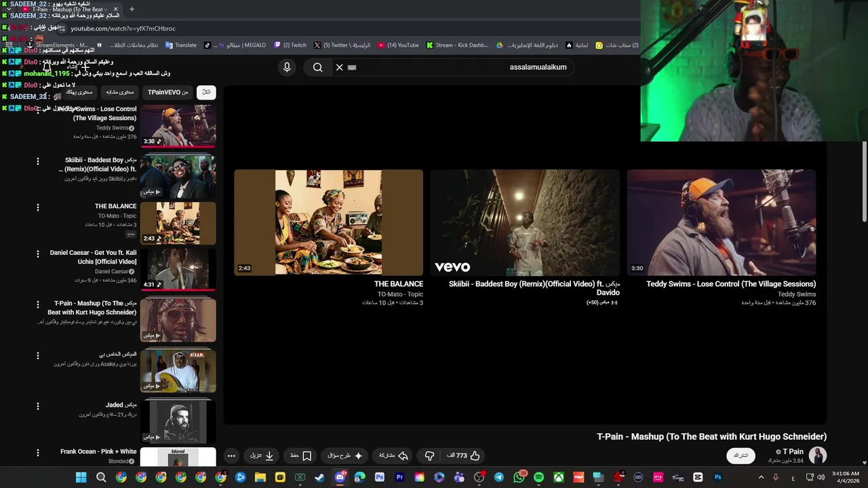Open Teddy Swims Lose Control sidebar thumbnail
Viewport: 868px width, 488px height.
(178, 126)
